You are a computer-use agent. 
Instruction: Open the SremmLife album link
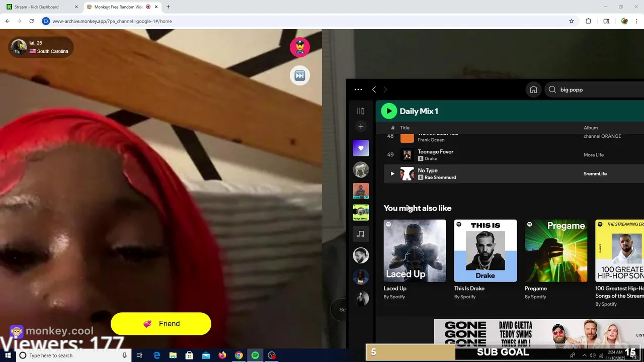click(595, 173)
